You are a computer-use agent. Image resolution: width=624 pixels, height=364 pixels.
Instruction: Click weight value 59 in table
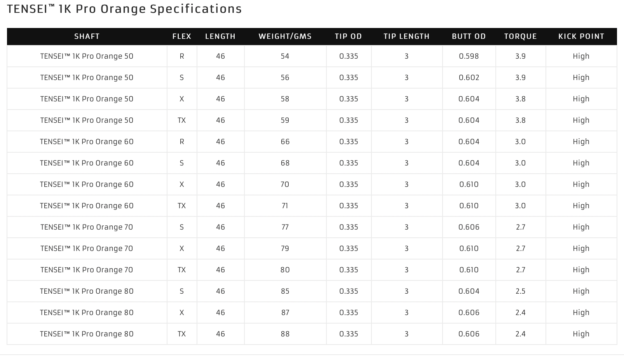pos(285,120)
